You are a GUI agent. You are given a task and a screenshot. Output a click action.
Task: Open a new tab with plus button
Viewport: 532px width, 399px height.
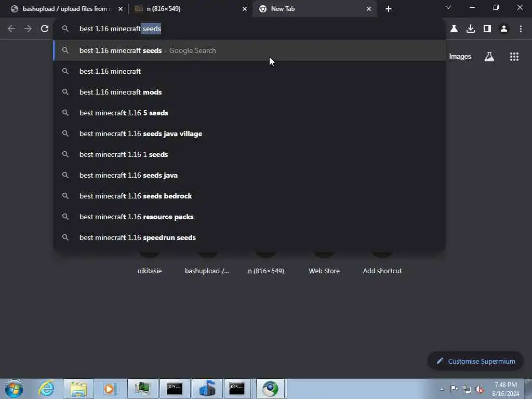(x=389, y=9)
